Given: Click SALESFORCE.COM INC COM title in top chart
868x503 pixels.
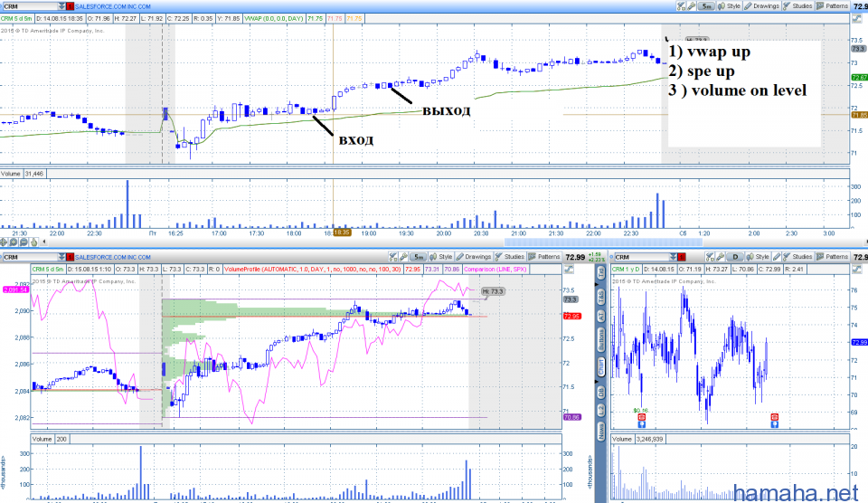Looking at the screenshot, I should coord(113,6).
